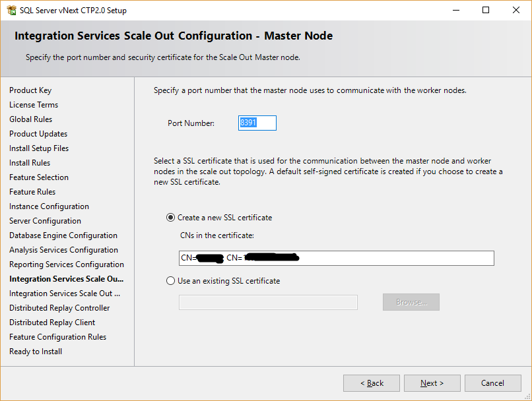The height and width of the screenshot is (401, 532).
Task: Close the setup window
Action: click(x=516, y=10)
